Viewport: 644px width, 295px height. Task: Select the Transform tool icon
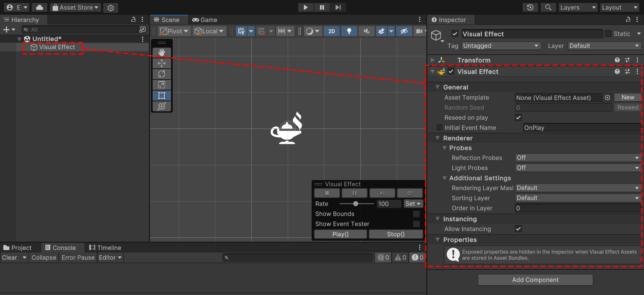(162, 106)
